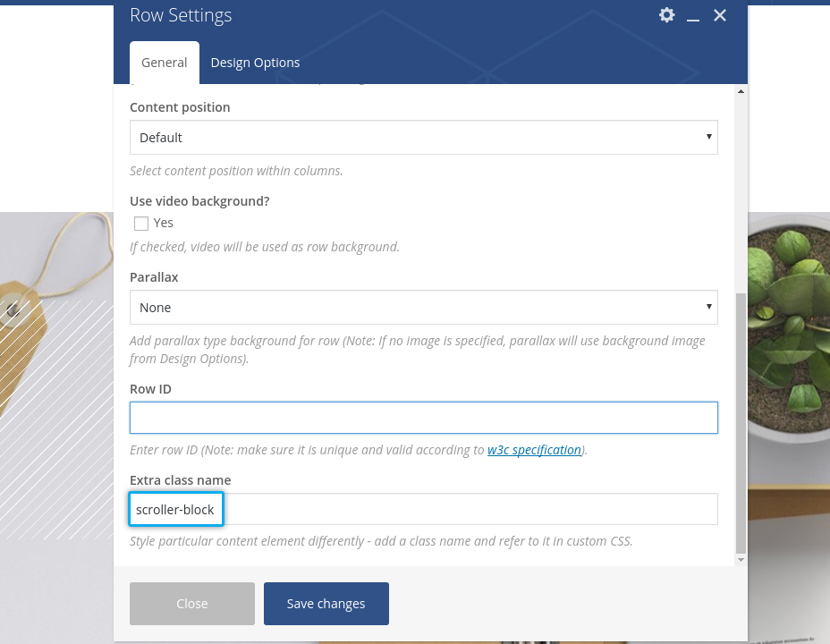Click the Extra class name field containing scroller-block
This screenshot has width=830, height=644.
423,510
